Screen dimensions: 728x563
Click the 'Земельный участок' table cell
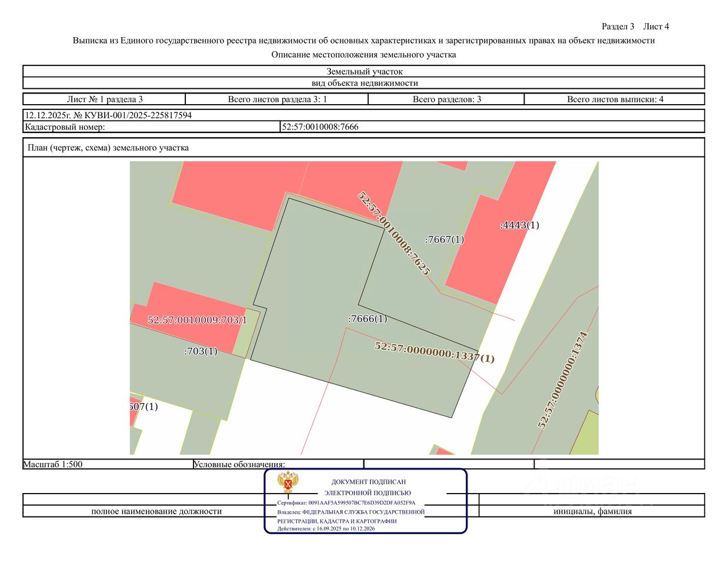[364, 71]
